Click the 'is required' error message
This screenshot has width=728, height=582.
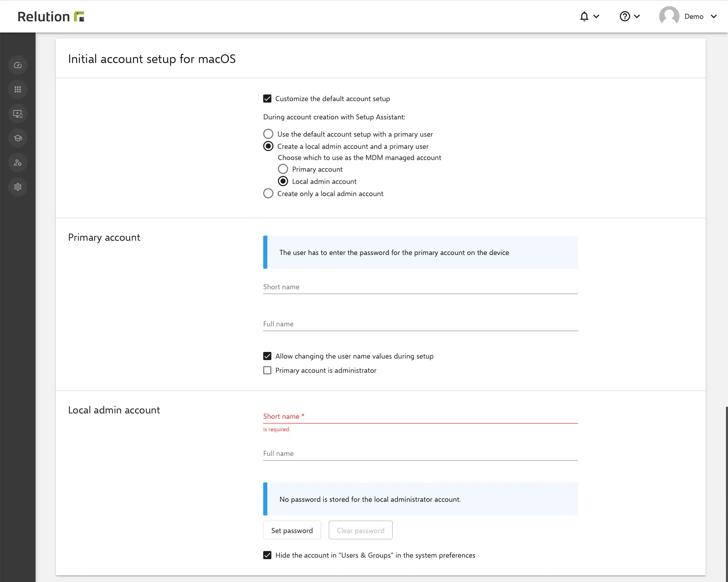(x=276, y=429)
